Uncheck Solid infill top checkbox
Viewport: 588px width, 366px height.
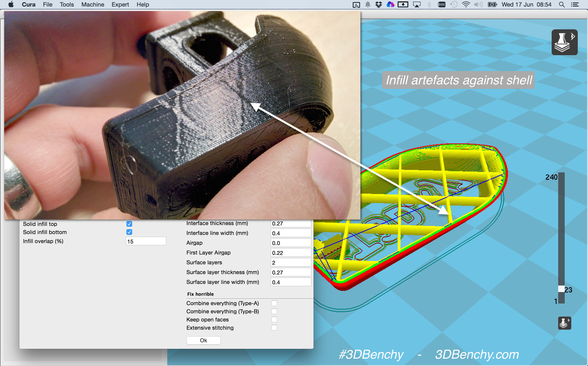pyautogui.click(x=129, y=224)
